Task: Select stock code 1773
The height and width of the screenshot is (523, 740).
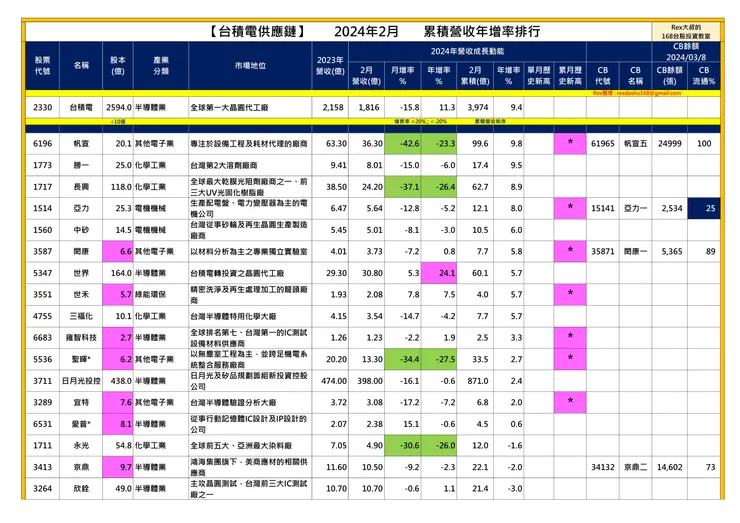Action: tap(42, 165)
